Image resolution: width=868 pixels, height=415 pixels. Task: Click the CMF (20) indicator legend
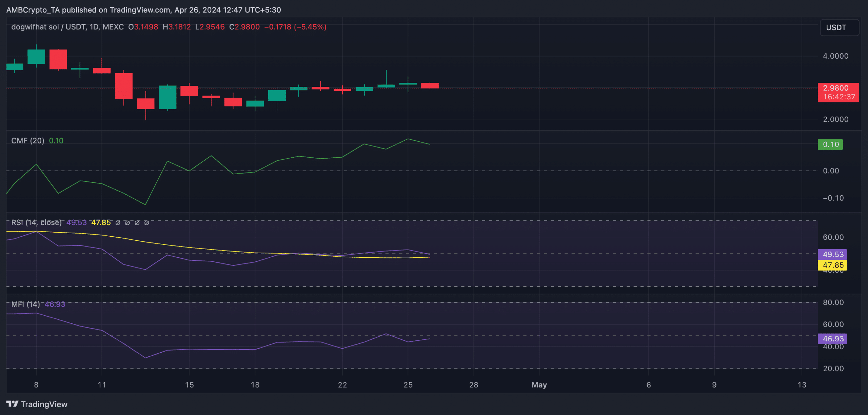click(x=28, y=141)
